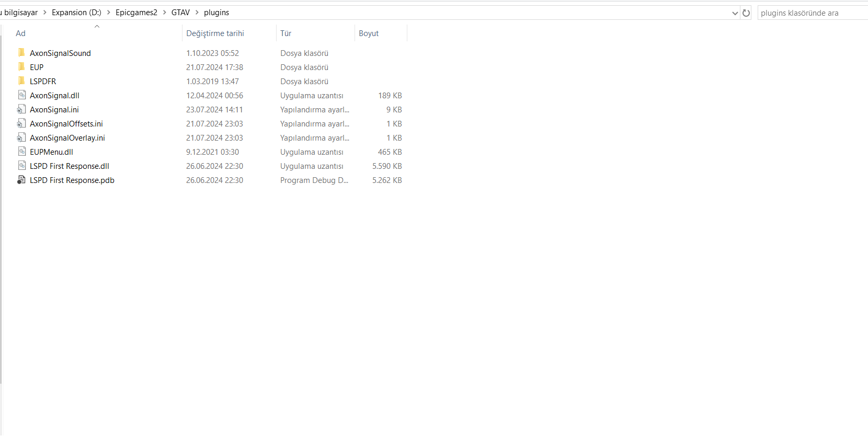This screenshot has width=868, height=448.
Task: Select the EUPMenu.dll file name
Action: click(x=51, y=152)
